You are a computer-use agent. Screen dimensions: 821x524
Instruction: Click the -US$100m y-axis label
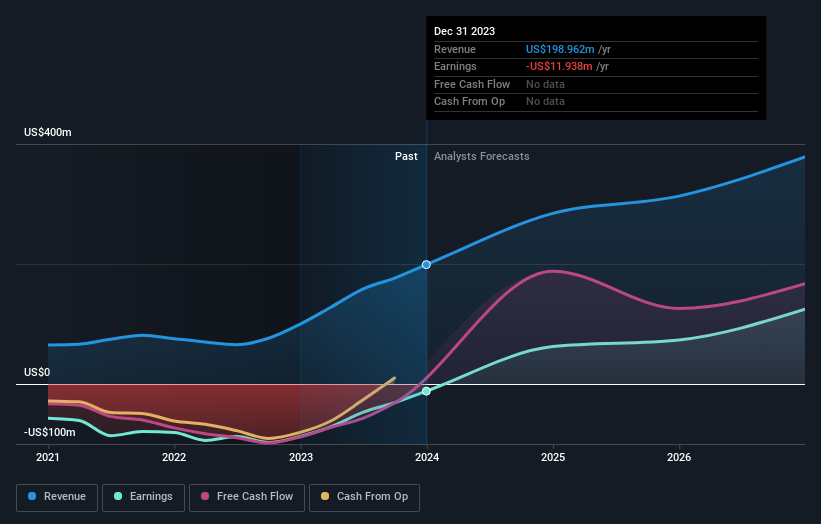click(x=50, y=432)
